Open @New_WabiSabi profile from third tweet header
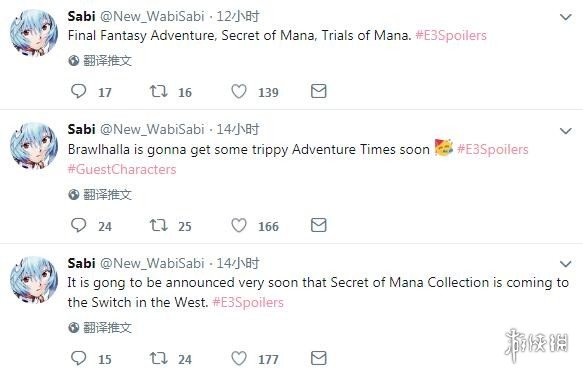 pos(152,263)
